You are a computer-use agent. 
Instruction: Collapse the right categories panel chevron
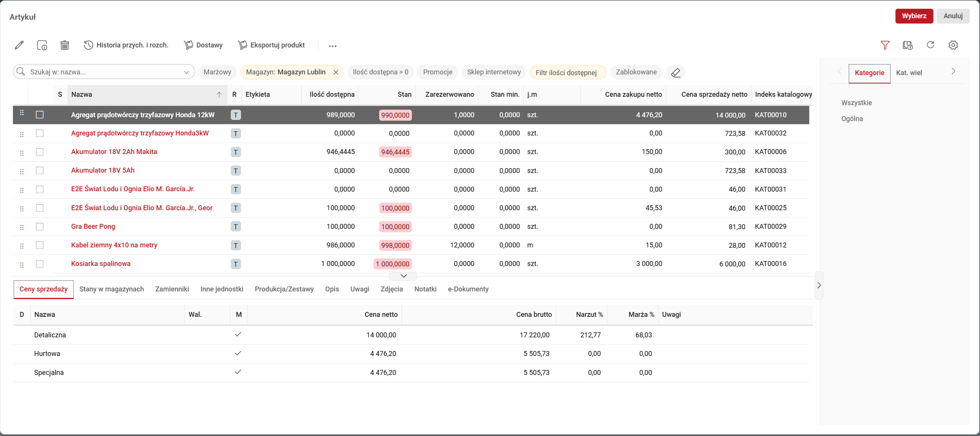pyautogui.click(x=819, y=285)
